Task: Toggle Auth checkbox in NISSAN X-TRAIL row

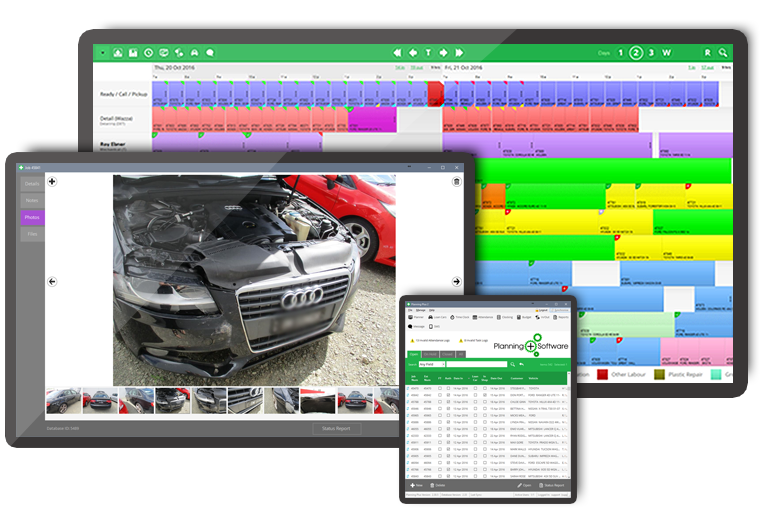Action: click(x=448, y=409)
